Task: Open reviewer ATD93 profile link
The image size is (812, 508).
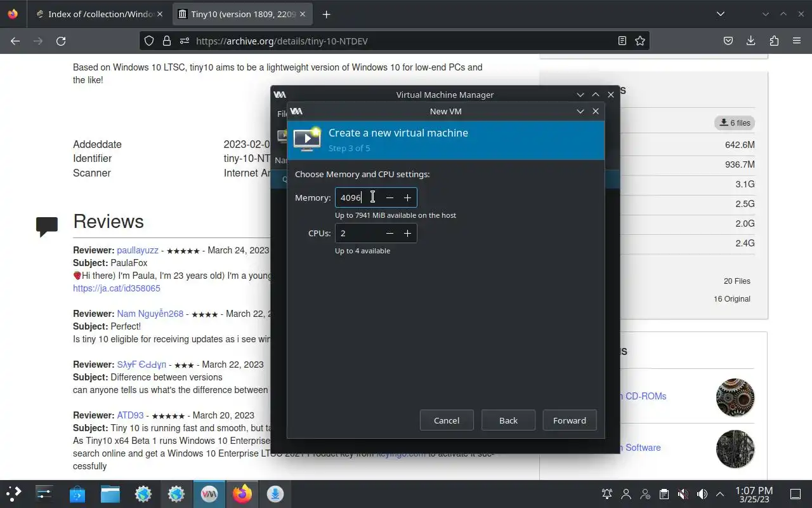Action: pos(130,415)
